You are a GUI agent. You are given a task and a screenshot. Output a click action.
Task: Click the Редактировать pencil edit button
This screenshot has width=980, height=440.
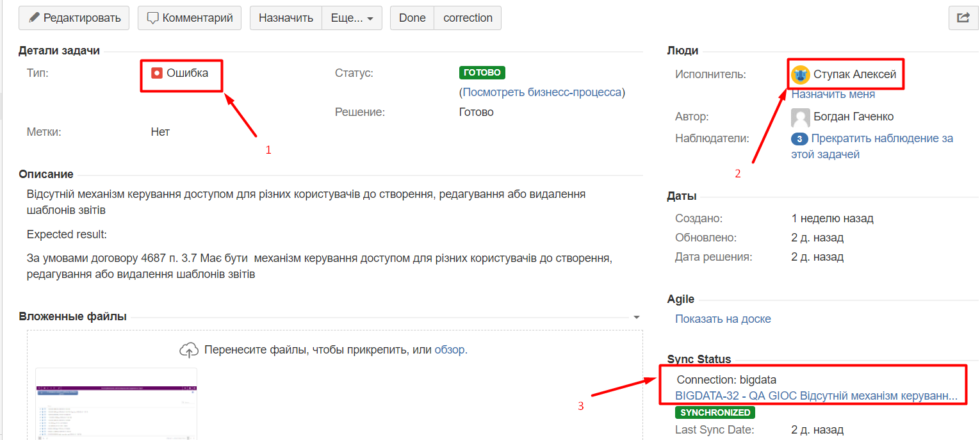point(74,18)
